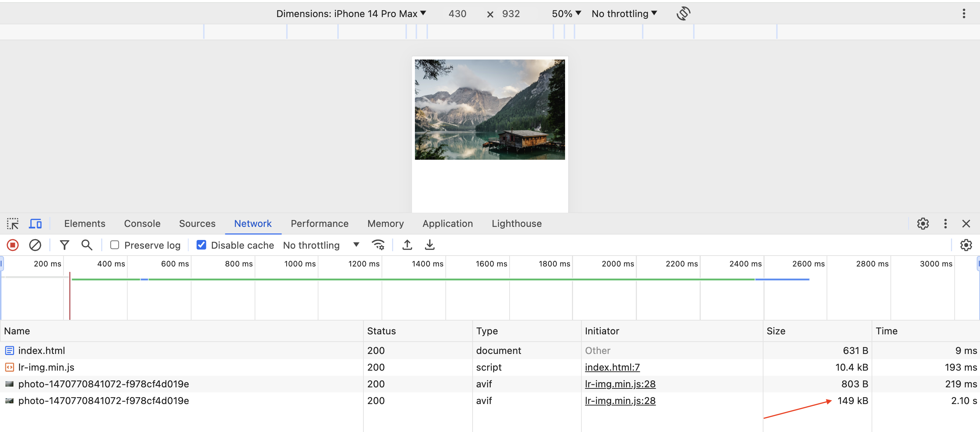This screenshot has width=980, height=432.
Task: Edit the 430 width input field
Action: pos(457,13)
